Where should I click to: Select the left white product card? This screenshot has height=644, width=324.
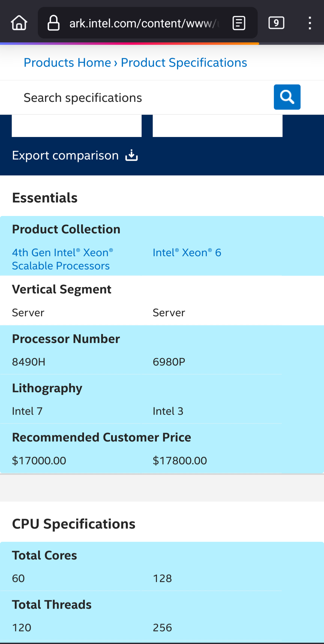76,126
